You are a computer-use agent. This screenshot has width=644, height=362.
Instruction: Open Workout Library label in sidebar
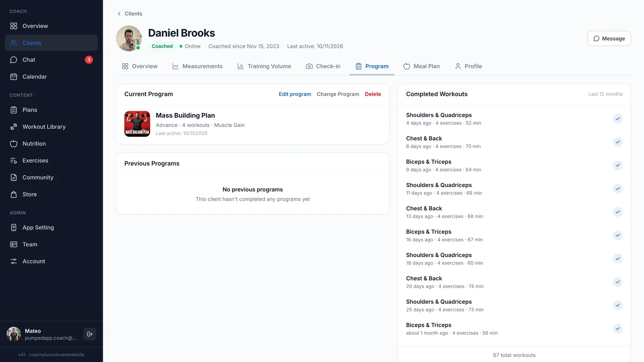[44, 127]
